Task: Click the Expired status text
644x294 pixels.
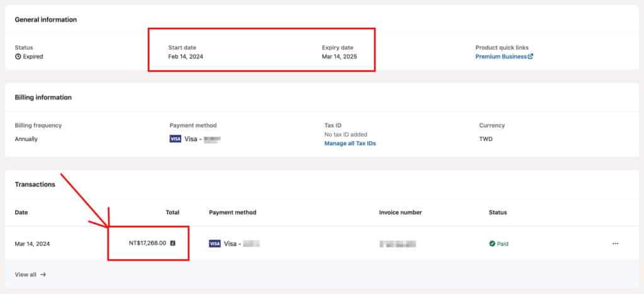Action: point(33,57)
